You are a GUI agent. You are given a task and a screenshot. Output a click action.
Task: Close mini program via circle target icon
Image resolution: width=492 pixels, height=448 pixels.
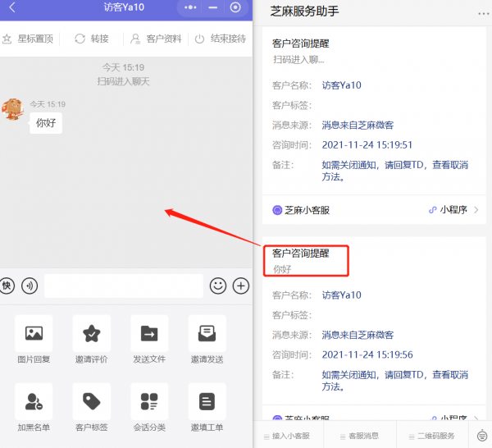[x=235, y=7]
